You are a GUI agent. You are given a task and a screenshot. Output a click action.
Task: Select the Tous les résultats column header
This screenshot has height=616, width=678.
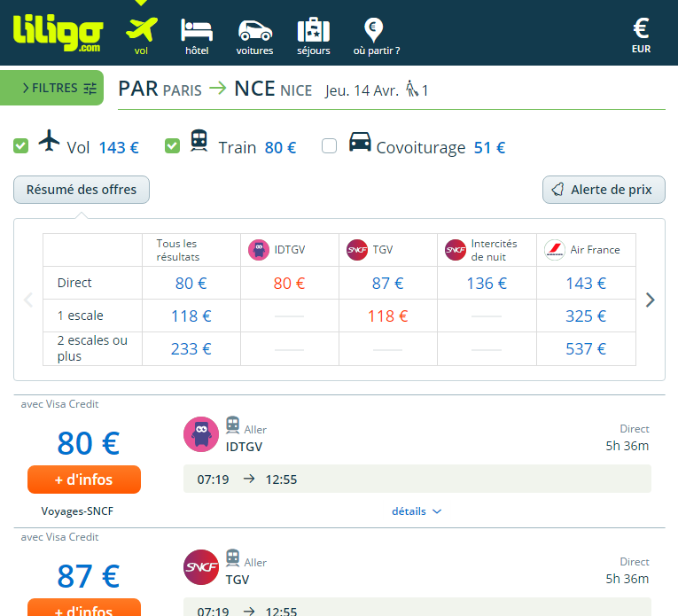click(191, 250)
